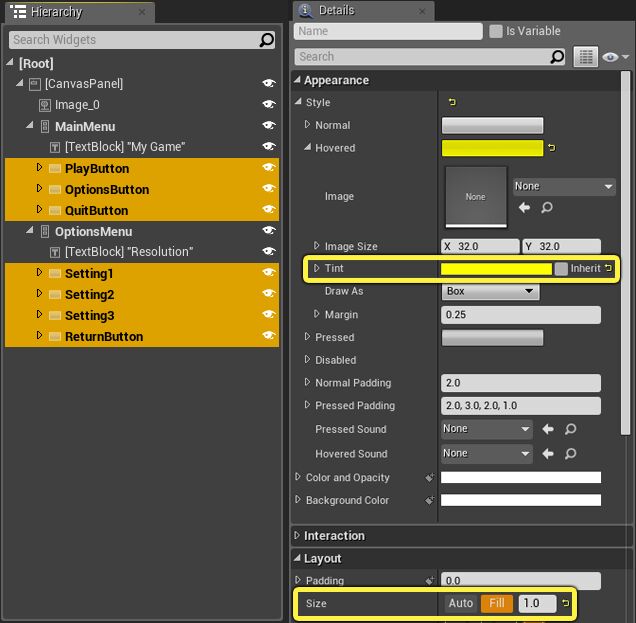This screenshot has height=623, width=636.
Task: Use selected asset for Hovered Sound
Action: [x=548, y=453]
